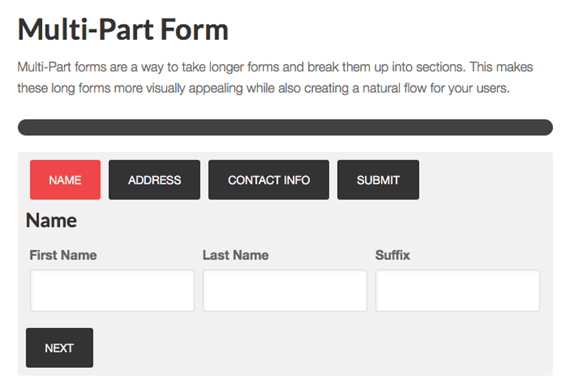Click the dark progress bar
Image resolution: width=570 pixels, height=392 pixels.
point(285,128)
